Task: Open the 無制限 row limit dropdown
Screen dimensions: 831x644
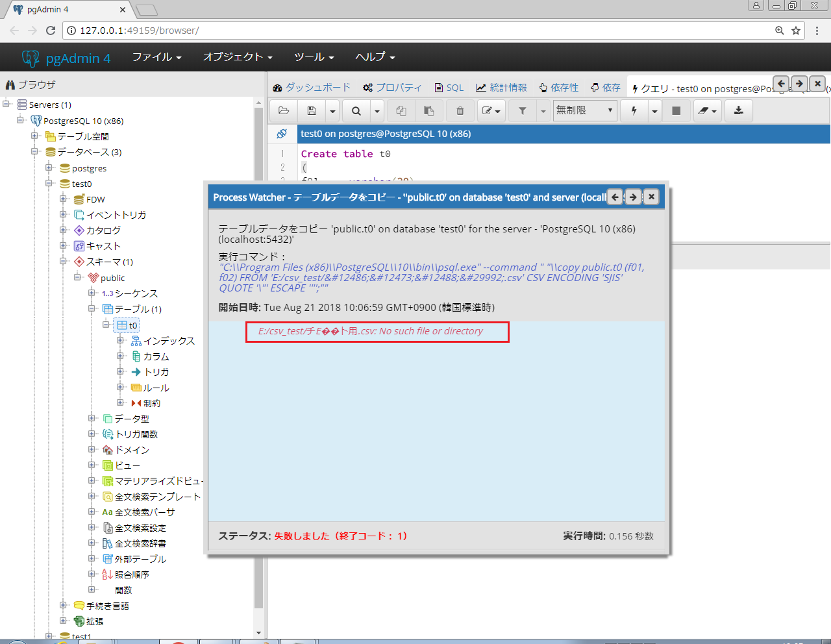Action: 584,110
